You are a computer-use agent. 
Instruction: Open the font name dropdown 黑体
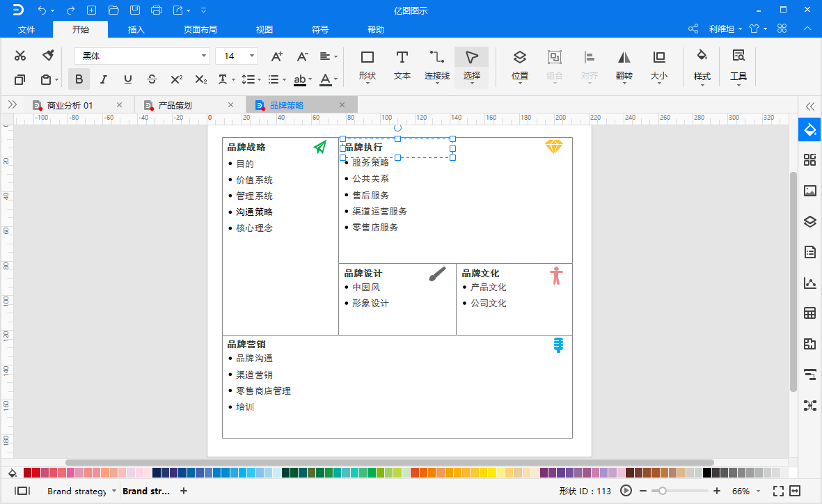click(141, 56)
